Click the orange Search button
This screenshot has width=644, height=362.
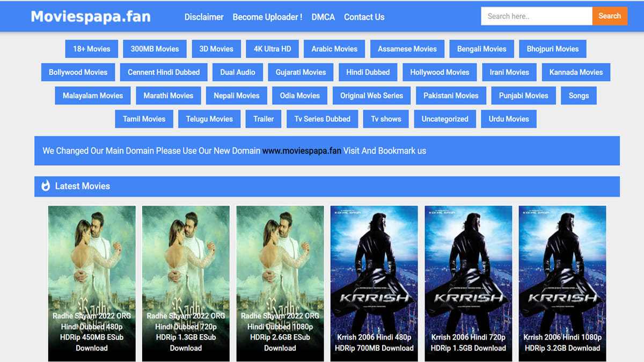pyautogui.click(x=610, y=16)
